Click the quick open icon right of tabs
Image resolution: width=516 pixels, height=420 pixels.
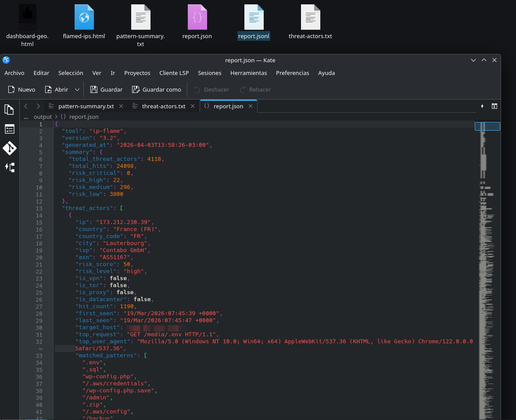tap(482, 106)
